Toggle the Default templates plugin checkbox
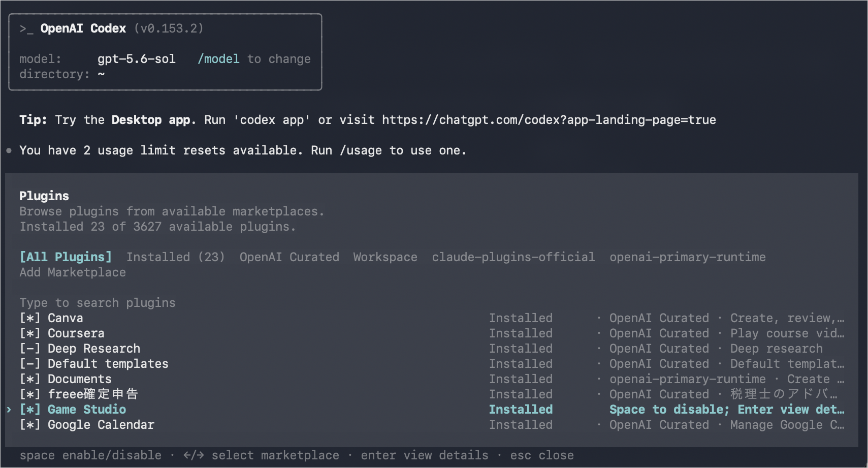This screenshot has height=468, width=868. click(30, 364)
